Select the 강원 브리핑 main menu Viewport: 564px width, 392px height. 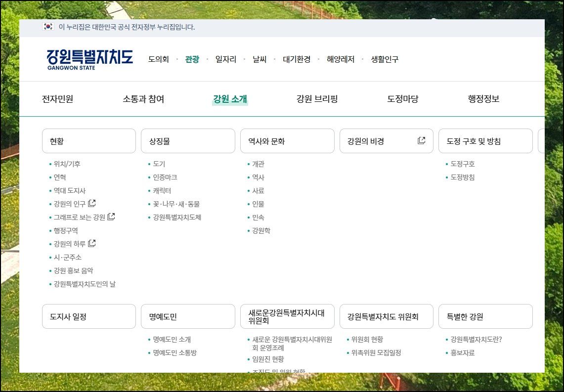pyautogui.click(x=317, y=99)
